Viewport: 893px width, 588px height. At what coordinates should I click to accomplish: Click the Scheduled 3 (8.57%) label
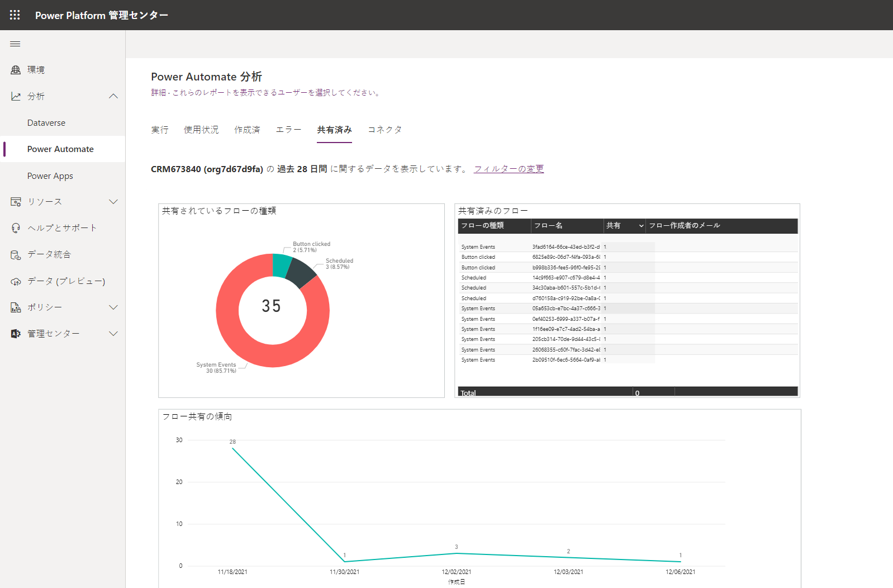339,264
